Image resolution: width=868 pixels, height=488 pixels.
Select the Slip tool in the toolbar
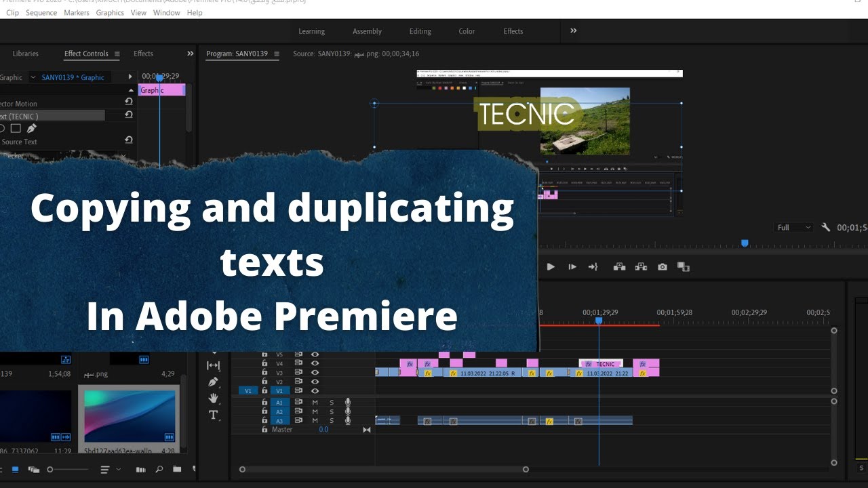(214, 365)
